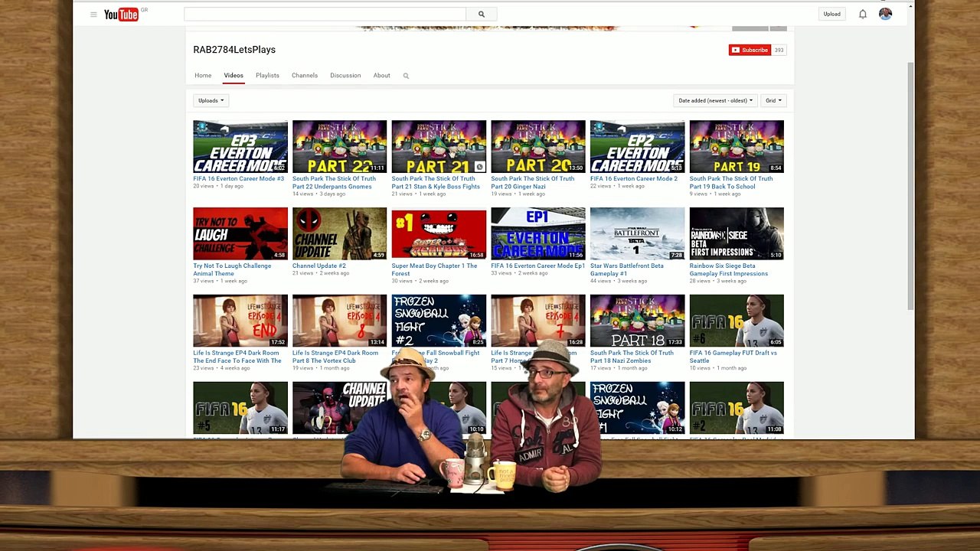Click the 393 subscriber count
Viewport: 980px width, 551px height.
tap(779, 50)
